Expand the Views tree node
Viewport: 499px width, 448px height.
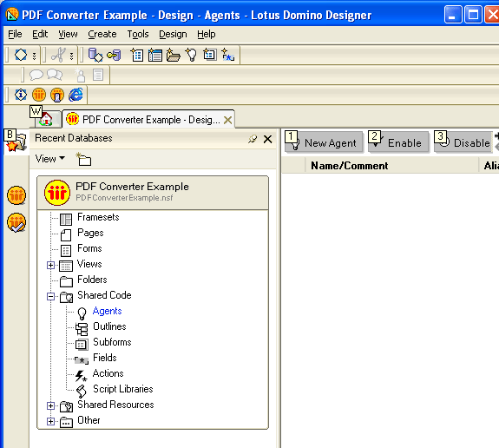pos(50,265)
